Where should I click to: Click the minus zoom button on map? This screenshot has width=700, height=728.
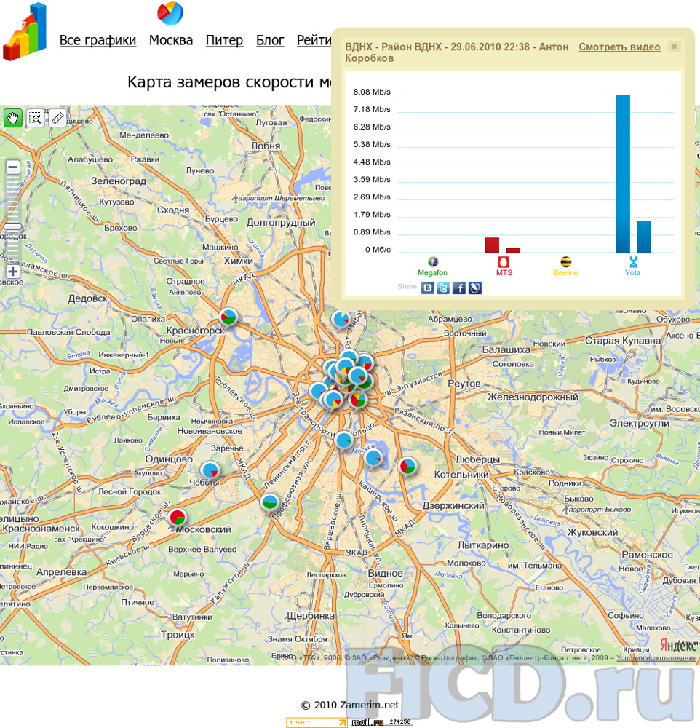tap(13, 167)
